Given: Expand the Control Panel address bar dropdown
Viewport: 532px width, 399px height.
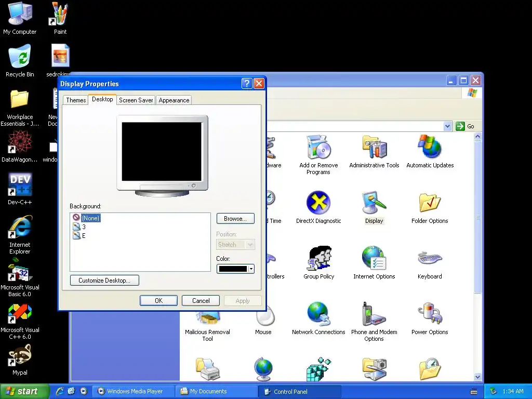Looking at the screenshot, I should pos(447,126).
